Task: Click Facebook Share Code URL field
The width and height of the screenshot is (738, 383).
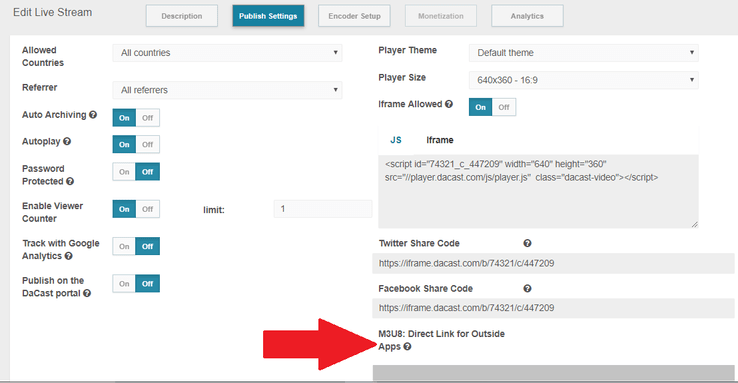Action: (x=554, y=308)
